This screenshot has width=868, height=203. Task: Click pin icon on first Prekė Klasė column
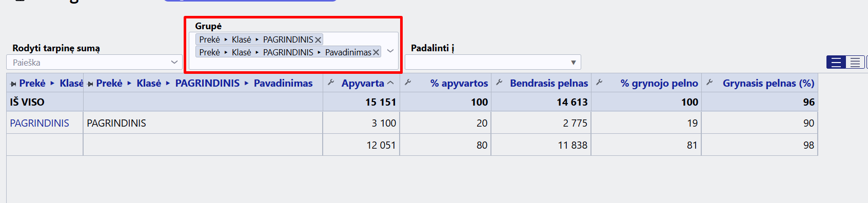coord(13,84)
